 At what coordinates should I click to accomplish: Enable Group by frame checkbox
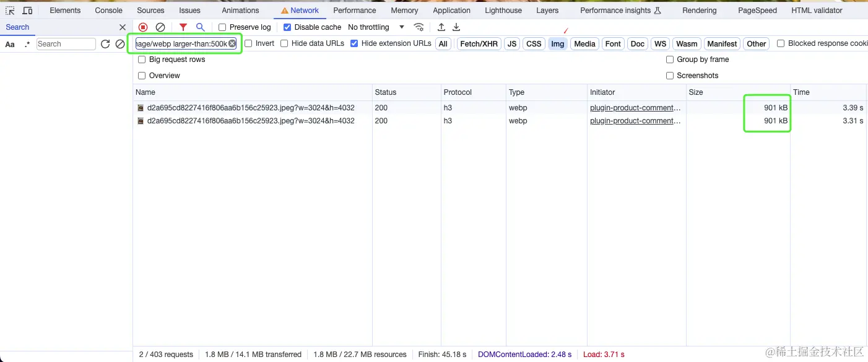click(x=670, y=60)
